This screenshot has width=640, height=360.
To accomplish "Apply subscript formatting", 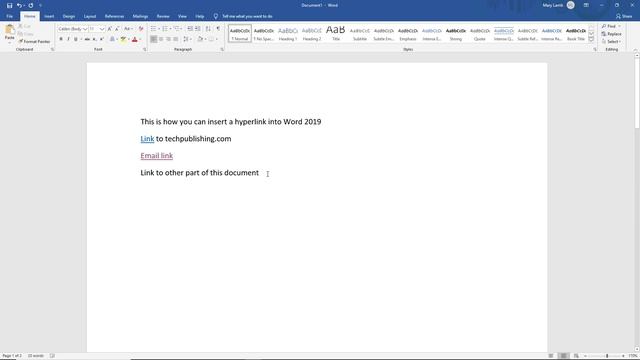I will click(x=94, y=39).
